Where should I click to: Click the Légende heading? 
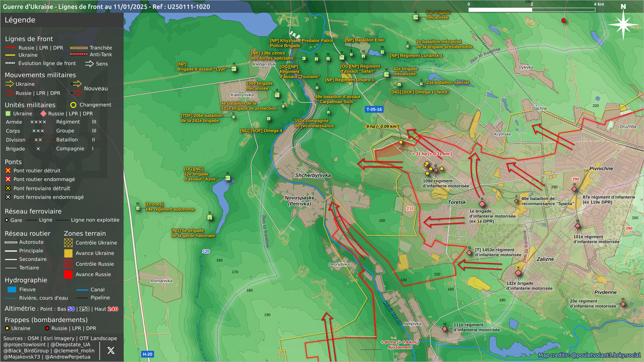coord(20,20)
